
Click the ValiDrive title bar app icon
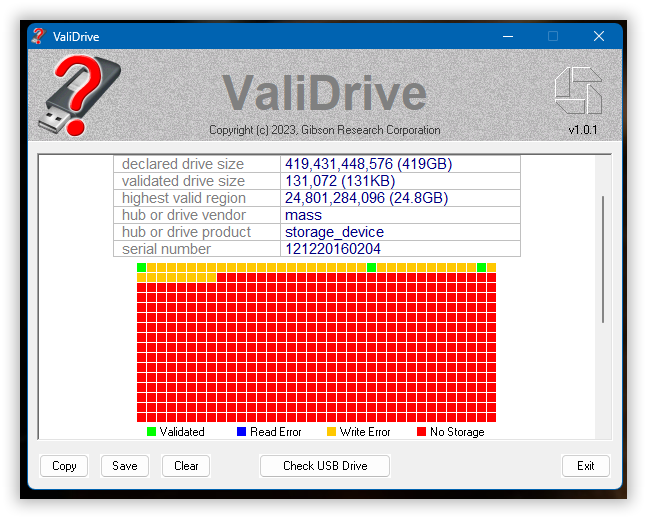[x=38, y=36]
